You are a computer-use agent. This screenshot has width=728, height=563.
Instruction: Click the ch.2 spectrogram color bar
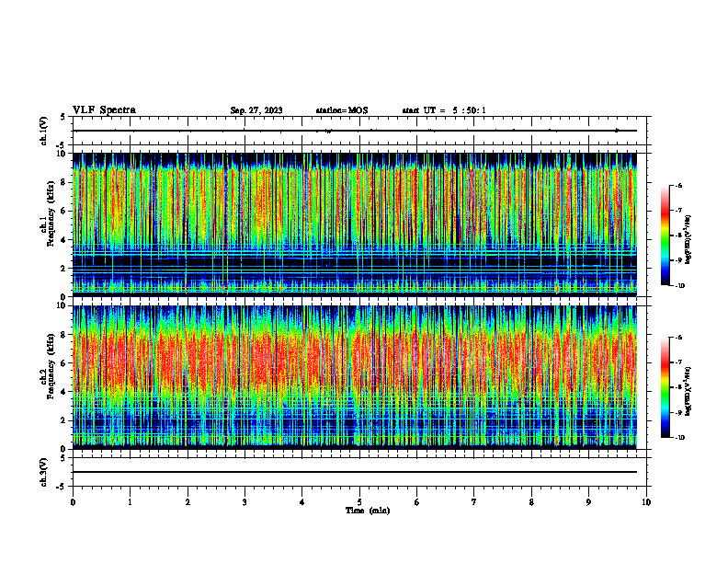coord(665,387)
